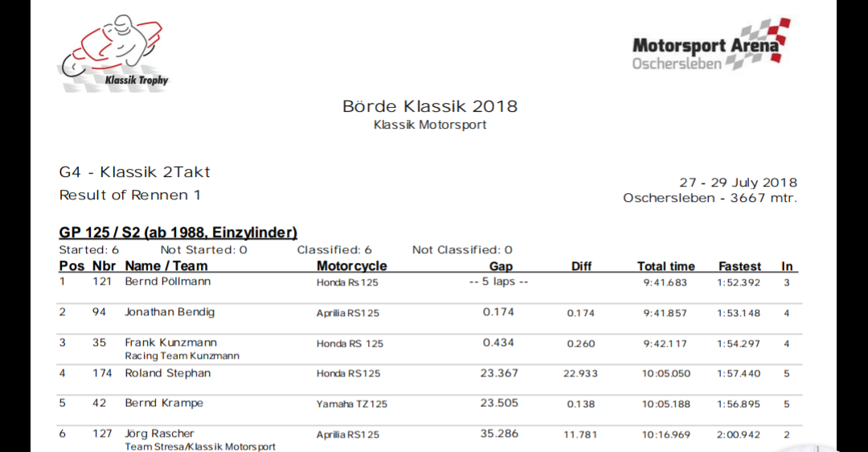This screenshot has height=452, width=868.
Task: Click the G4 - Klassik 2Takt heading
Action: pyautogui.click(x=135, y=172)
